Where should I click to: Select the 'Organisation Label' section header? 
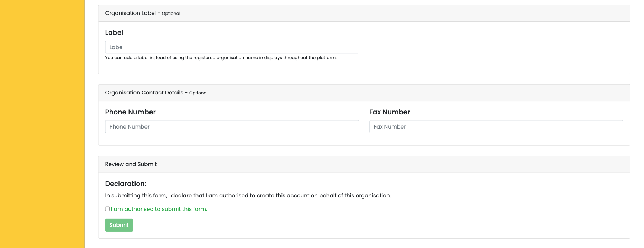pyautogui.click(x=364, y=13)
